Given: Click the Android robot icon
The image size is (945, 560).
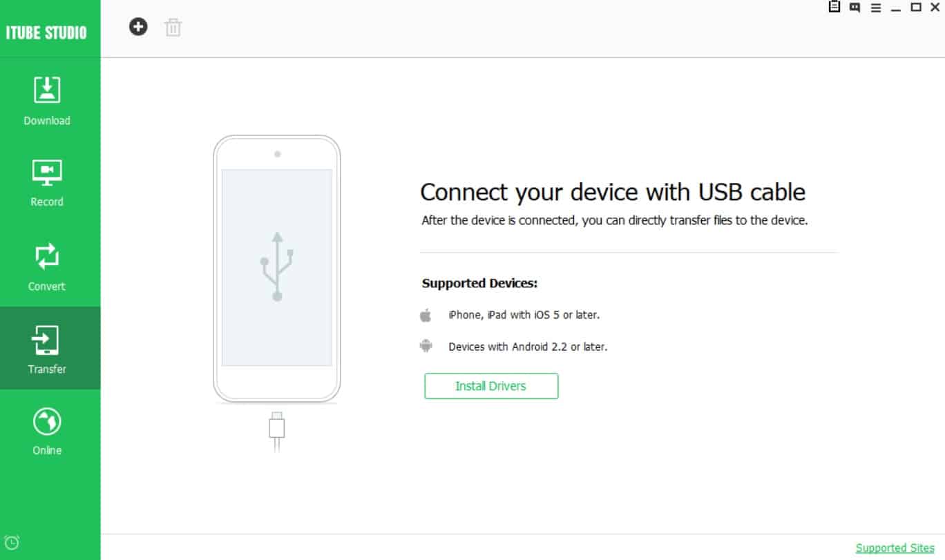Looking at the screenshot, I should pos(426,346).
